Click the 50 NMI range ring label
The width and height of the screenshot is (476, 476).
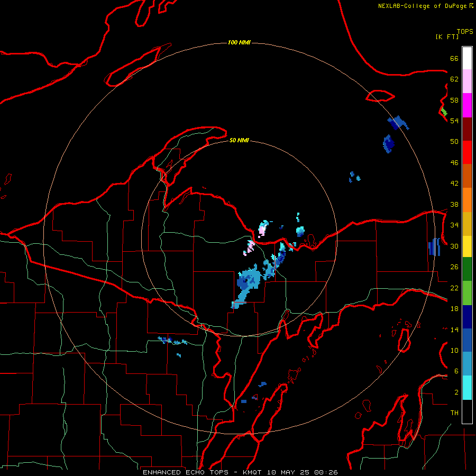point(239,140)
